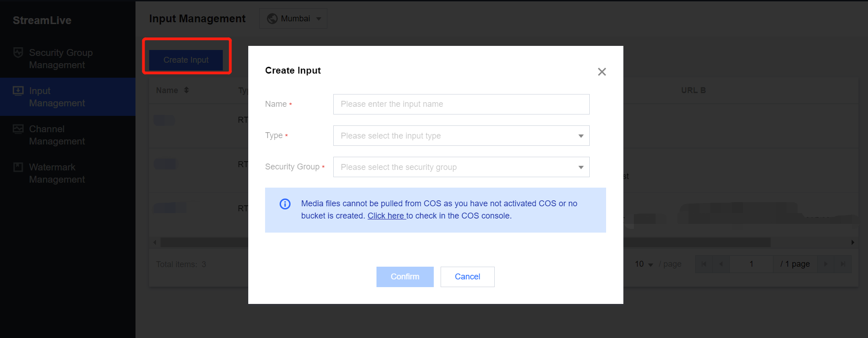Click the horizontal table scrollbar
This screenshot has height=338, width=868.
pyautogui.click(x=696, y=243)
